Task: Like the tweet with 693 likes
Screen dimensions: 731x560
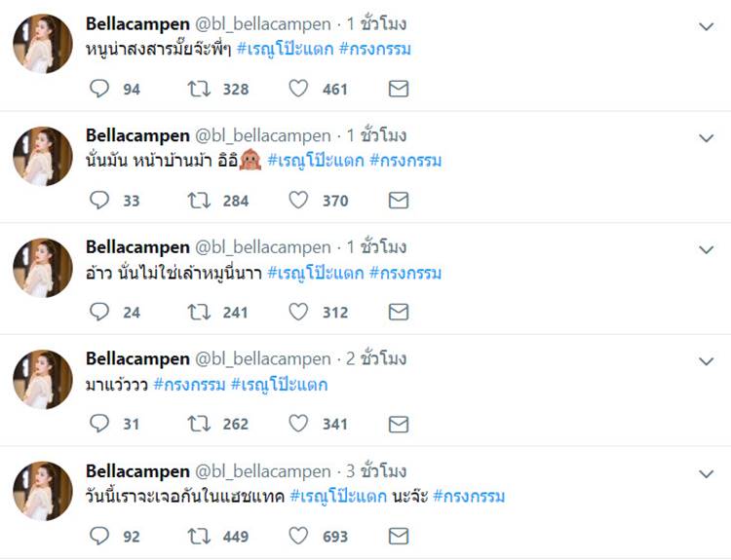Action: [x=299, y=536]
